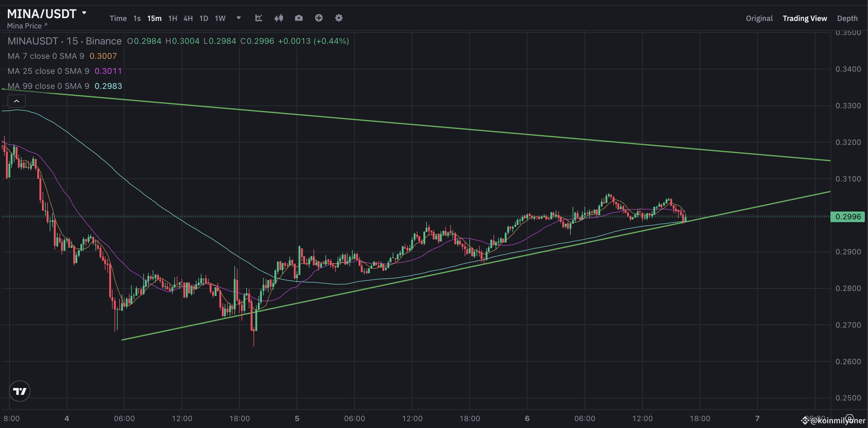Switch chart to Trading View mode
Image resolution: width=868 pixels, height=428 pixels.
click(x=805, y=18)
